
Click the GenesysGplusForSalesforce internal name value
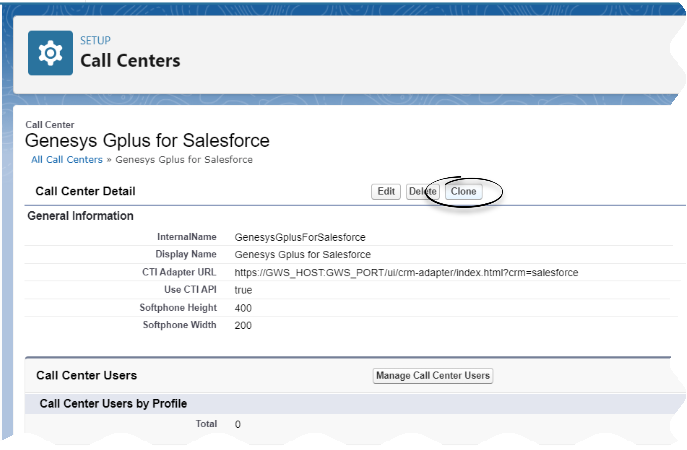[x=300, y=238]
